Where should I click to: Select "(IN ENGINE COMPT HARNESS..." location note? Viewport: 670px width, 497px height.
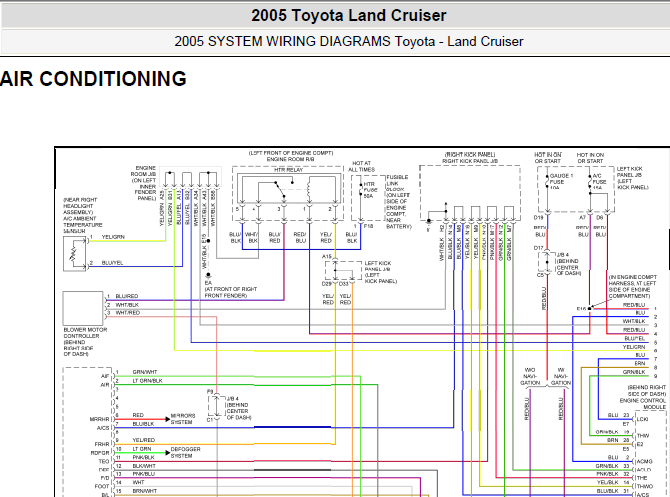click(632, 286)
